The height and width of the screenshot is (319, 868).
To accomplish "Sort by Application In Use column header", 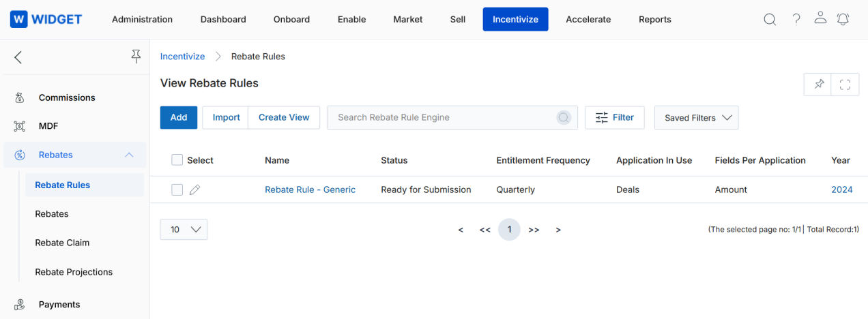I will (654, 160).
